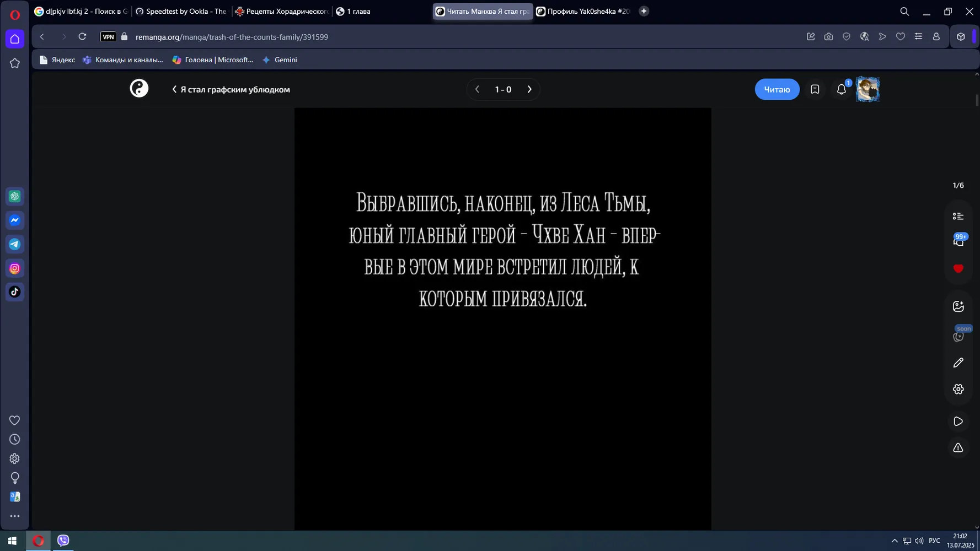Open Viber from taskbar
The width and height of the screenshot is (980, 551).
pos(63,541)
